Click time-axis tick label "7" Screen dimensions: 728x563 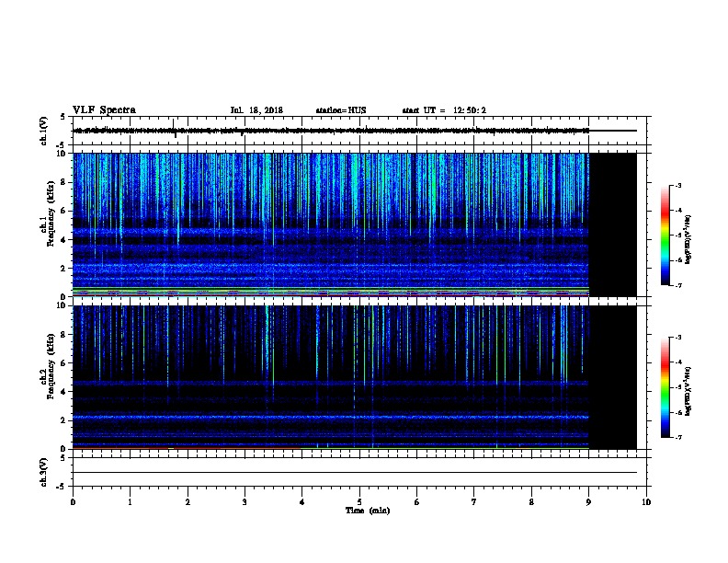[474, 502]
